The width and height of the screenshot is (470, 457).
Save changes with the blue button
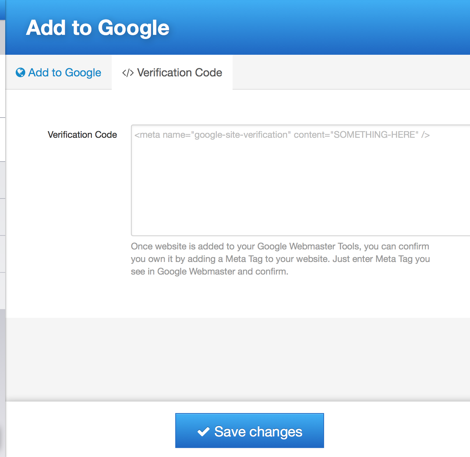[249, 431]
